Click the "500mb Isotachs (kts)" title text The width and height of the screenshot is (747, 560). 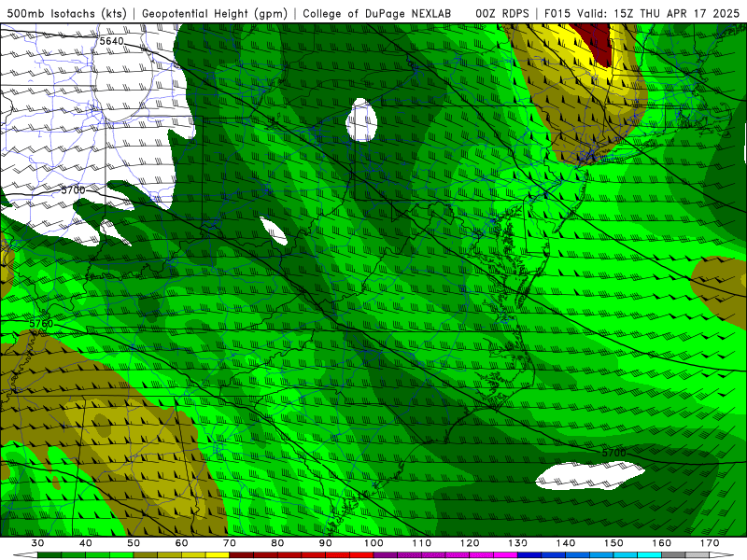coord(66,13)
